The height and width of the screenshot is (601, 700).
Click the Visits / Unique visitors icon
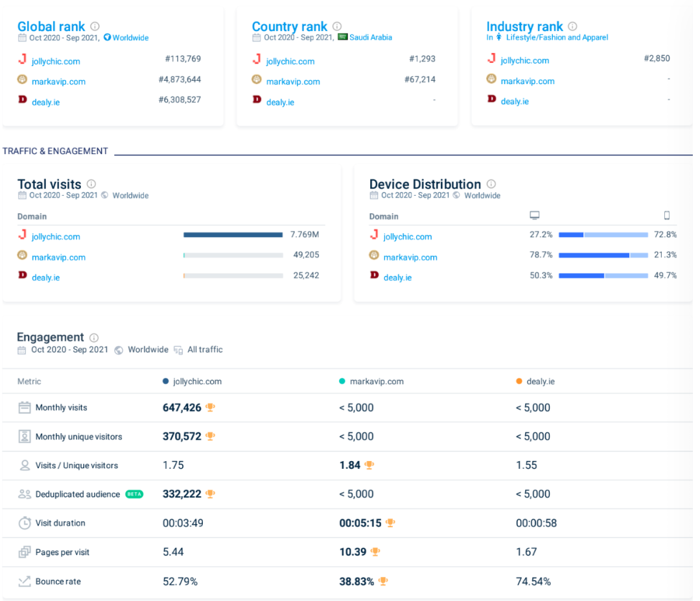(x=25, y=466)
